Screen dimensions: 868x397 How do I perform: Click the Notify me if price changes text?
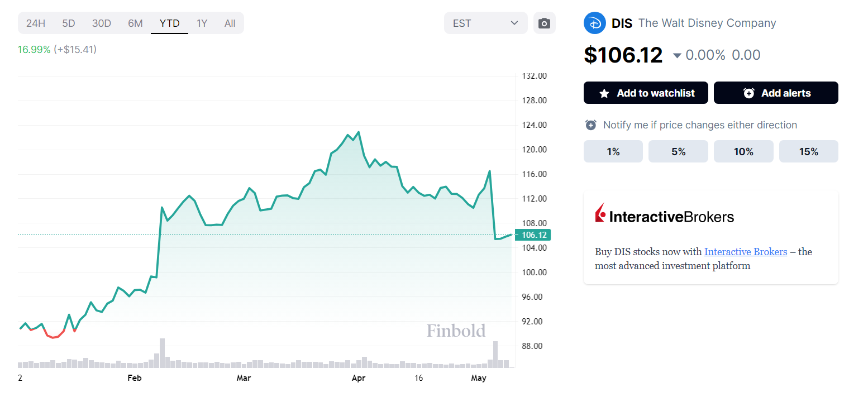click(x=700, y=125)
